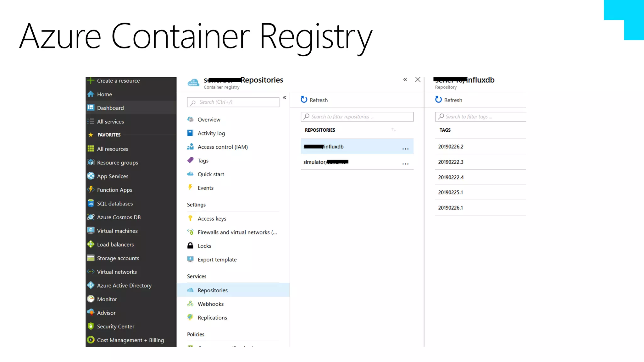644x362 pixels.
Task: Click the Function Apps lightning icon
Action: [x=91, y=189]
